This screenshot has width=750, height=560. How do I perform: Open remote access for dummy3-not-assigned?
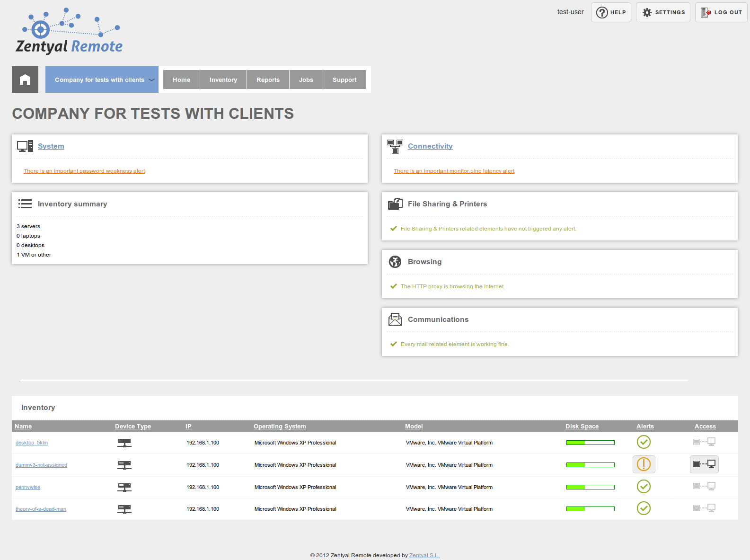(x=704, y=464)
